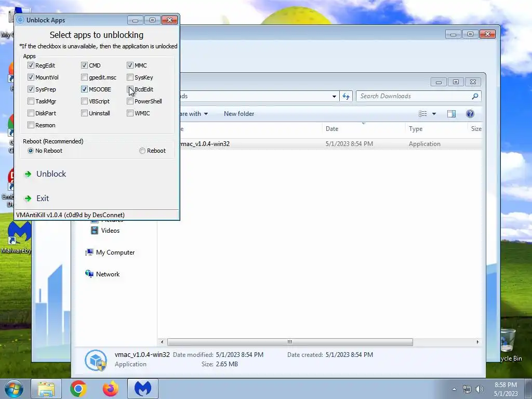
Task: Select the vmac_v1.0.4-win32 file row
Action: tap(320, 144)
